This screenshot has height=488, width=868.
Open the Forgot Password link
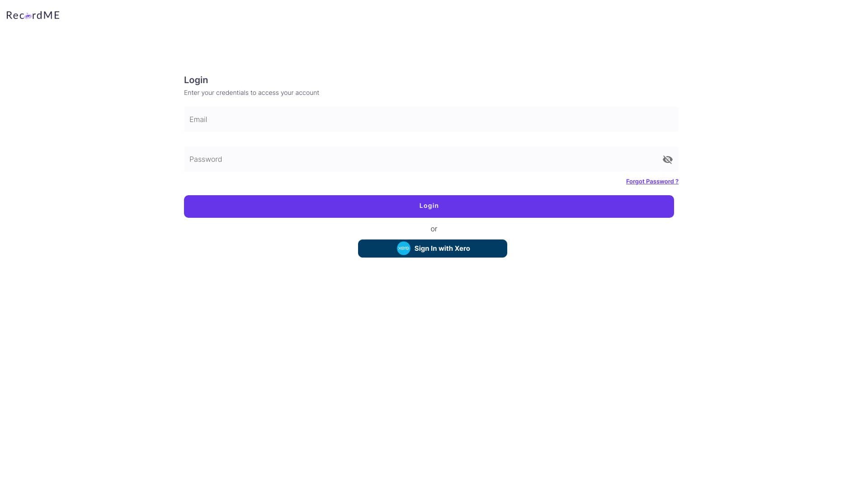[x=652, y=182]
